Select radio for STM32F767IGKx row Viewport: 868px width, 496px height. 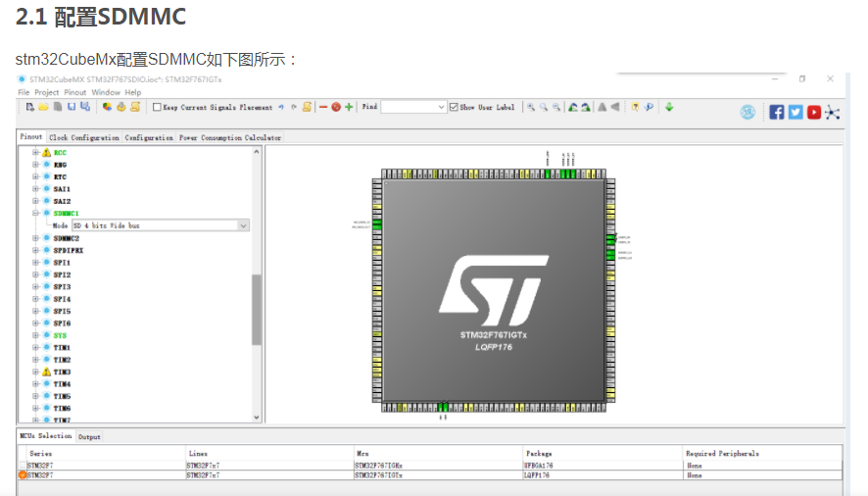coord(23,466)
